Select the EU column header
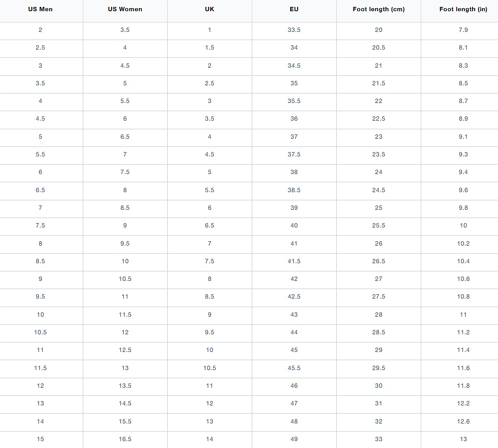498x448 pixels. click(x=294, y=9)
